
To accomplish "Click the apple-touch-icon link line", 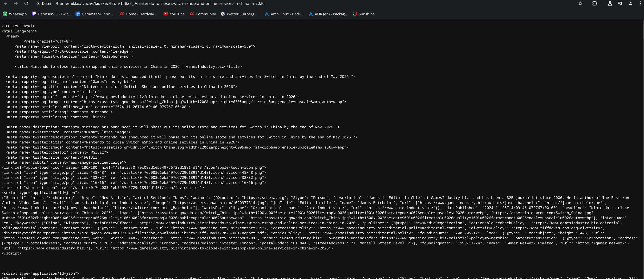I will click(134, 167).
